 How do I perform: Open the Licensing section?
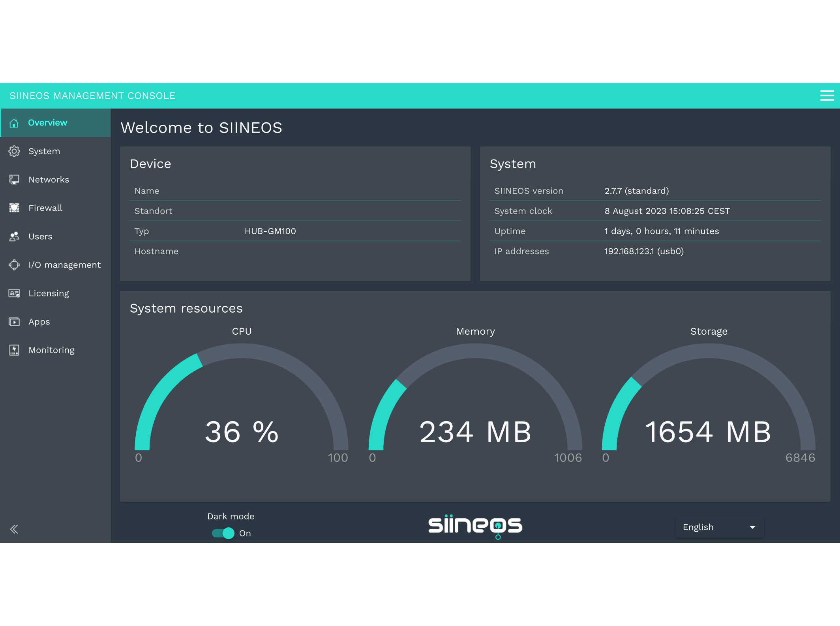[x=56, y=293]
